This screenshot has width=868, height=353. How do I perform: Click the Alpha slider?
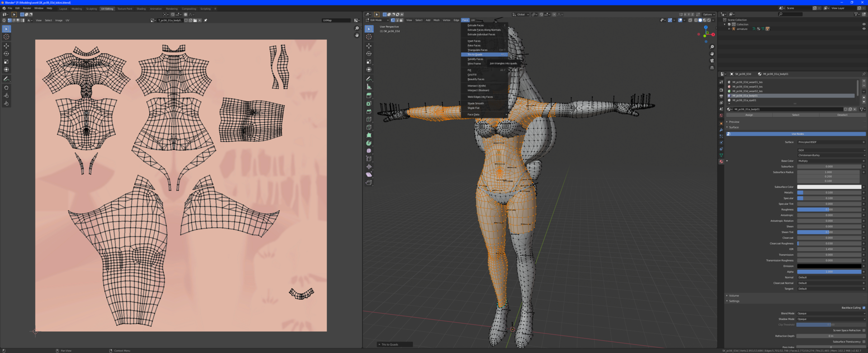(x=829, y=272)
